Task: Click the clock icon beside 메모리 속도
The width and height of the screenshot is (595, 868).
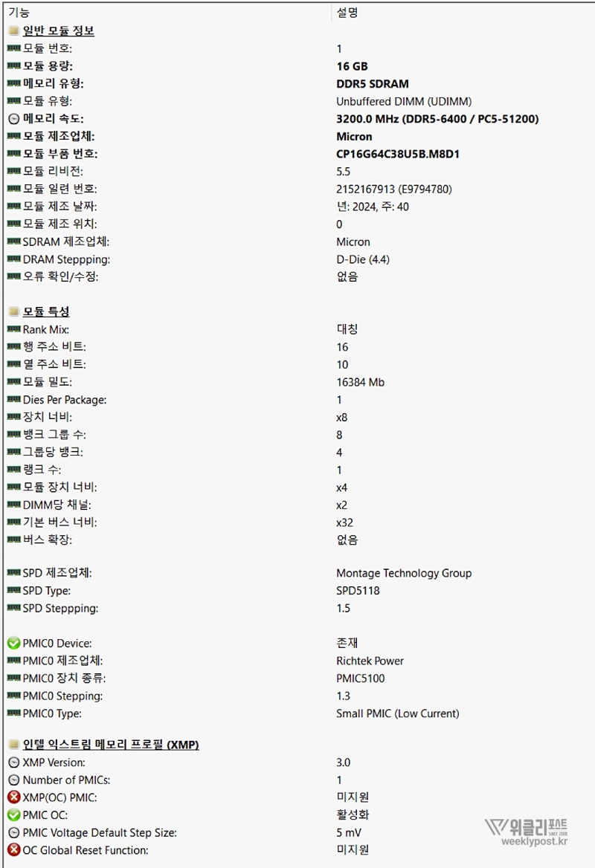Action: tap(13, 119)
